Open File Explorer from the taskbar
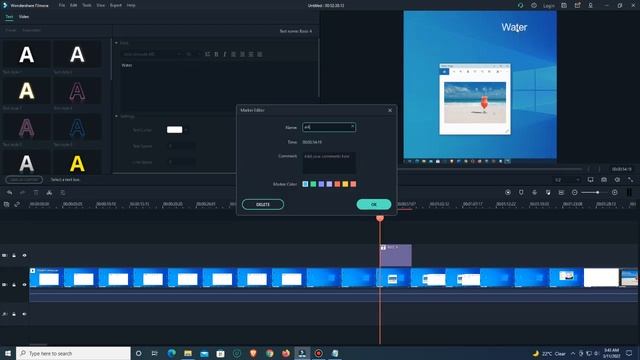Screen dimensions: 640x360 click(188, 353)
